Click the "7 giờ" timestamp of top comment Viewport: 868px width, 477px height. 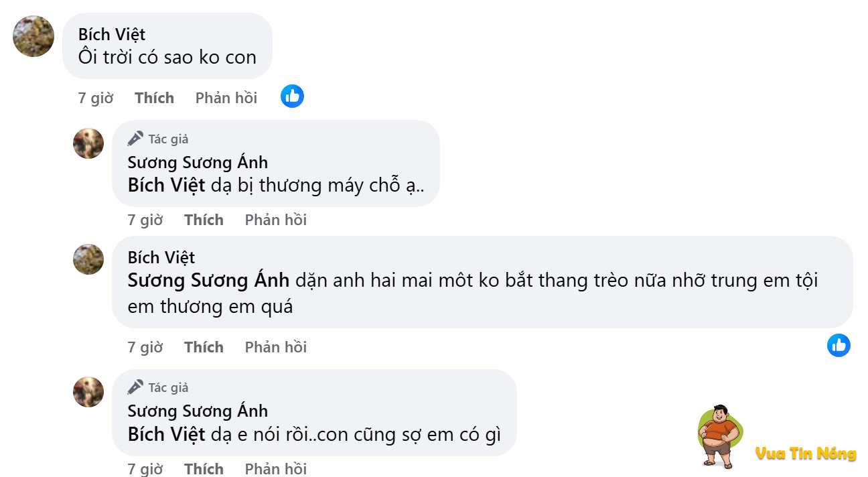(96, 98)
